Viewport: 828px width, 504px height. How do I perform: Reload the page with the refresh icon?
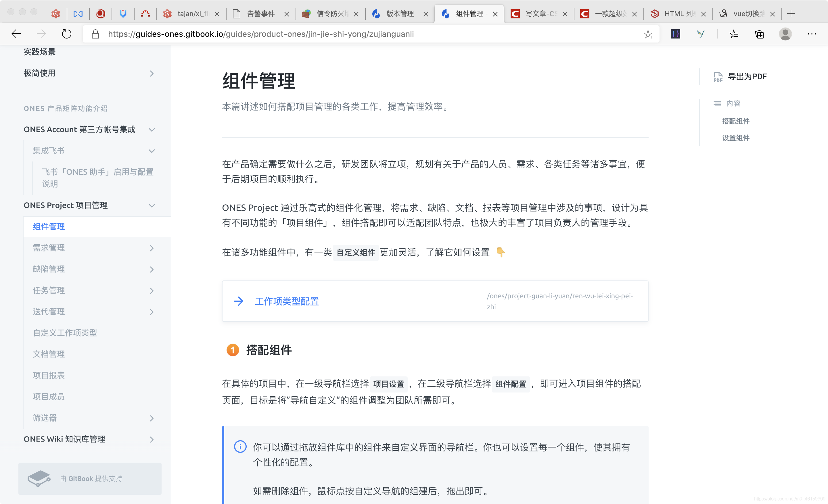66,34
